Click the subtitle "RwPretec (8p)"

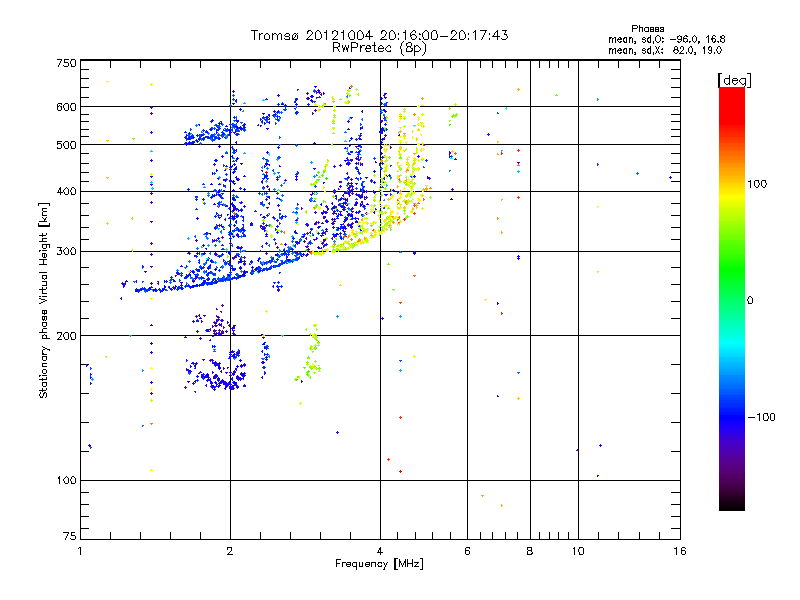[x=379, y=48]
